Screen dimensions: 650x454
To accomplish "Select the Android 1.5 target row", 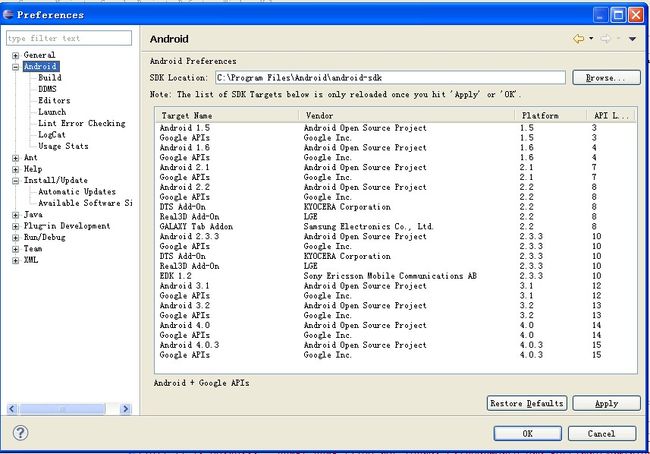I will click(396, 128).
